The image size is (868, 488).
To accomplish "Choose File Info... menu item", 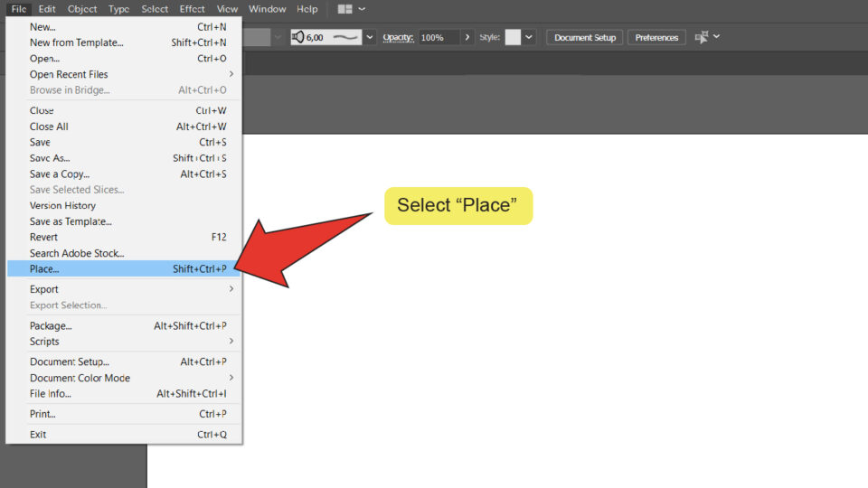I will tap(125, 393).
